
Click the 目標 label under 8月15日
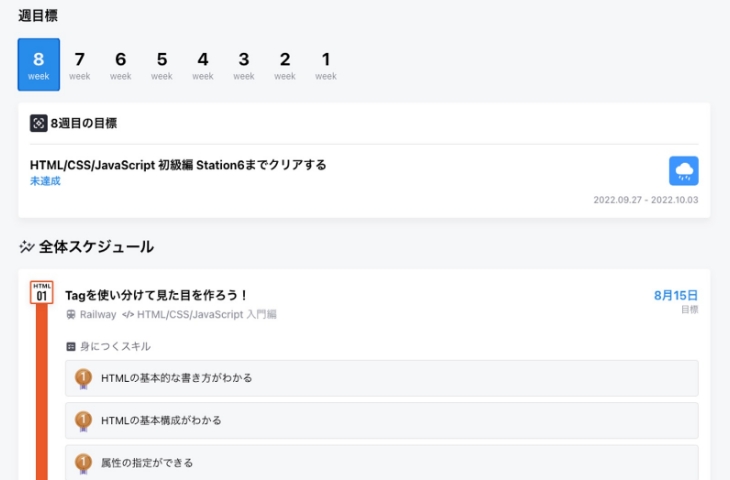coord(689,310)
